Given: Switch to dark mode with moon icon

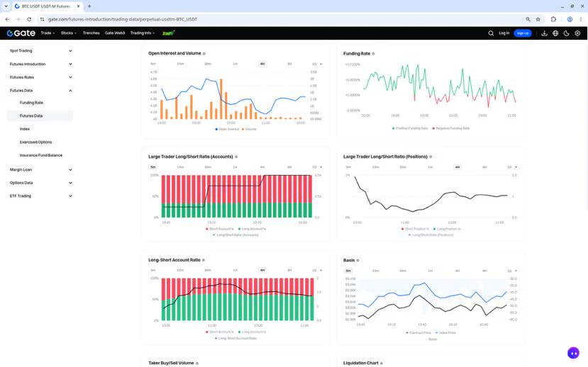Looking at the screenshot, I should (566, 33).
